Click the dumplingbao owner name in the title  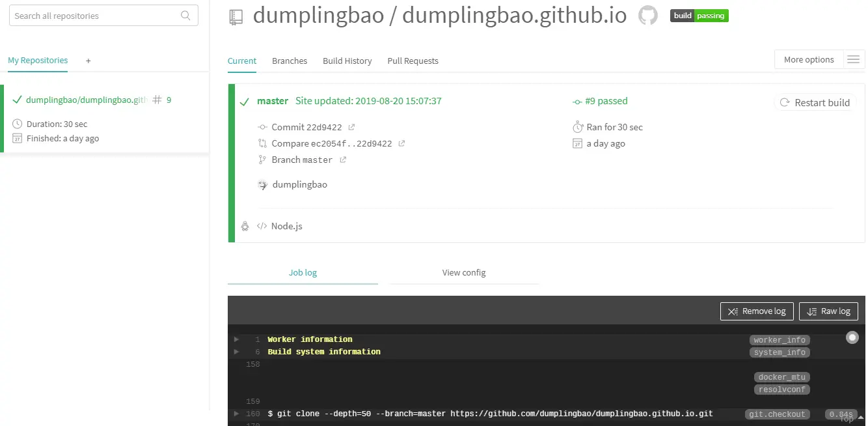click(318, 15)
